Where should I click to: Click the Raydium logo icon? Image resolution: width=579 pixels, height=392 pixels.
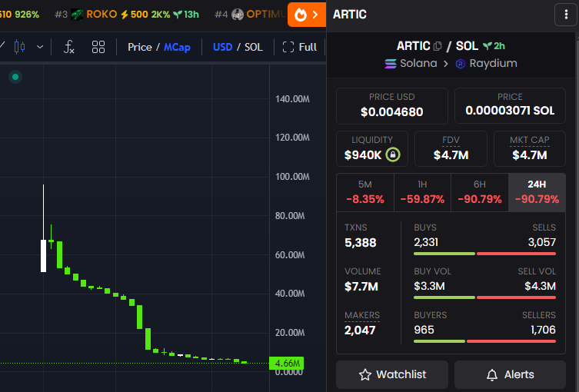tap(461, 64)
